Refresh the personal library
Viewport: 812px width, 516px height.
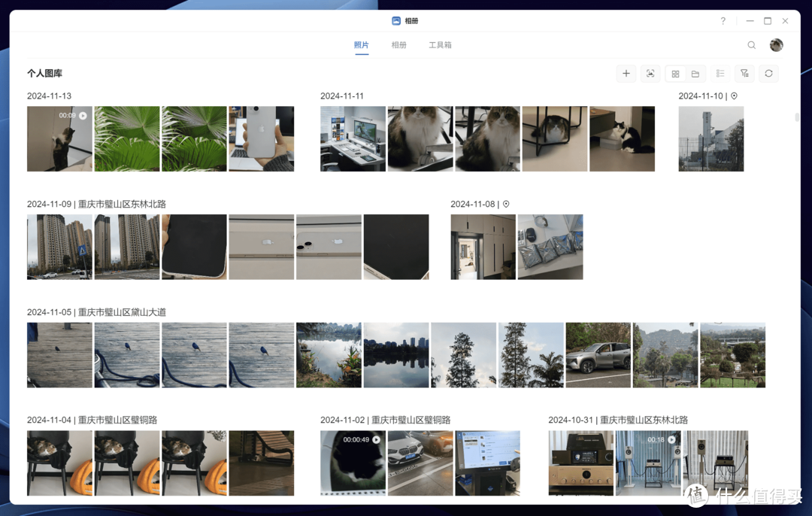tap(768, 74)
